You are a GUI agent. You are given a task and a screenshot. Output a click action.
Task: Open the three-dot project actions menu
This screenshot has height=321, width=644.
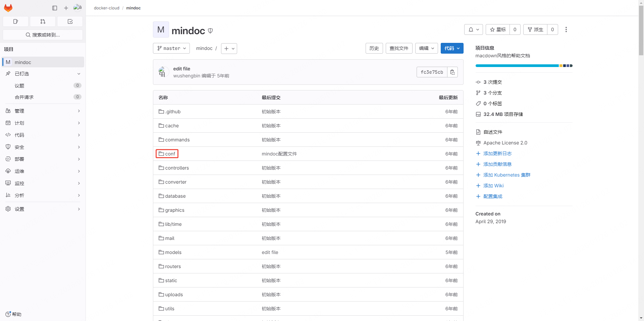click(566, 29)
